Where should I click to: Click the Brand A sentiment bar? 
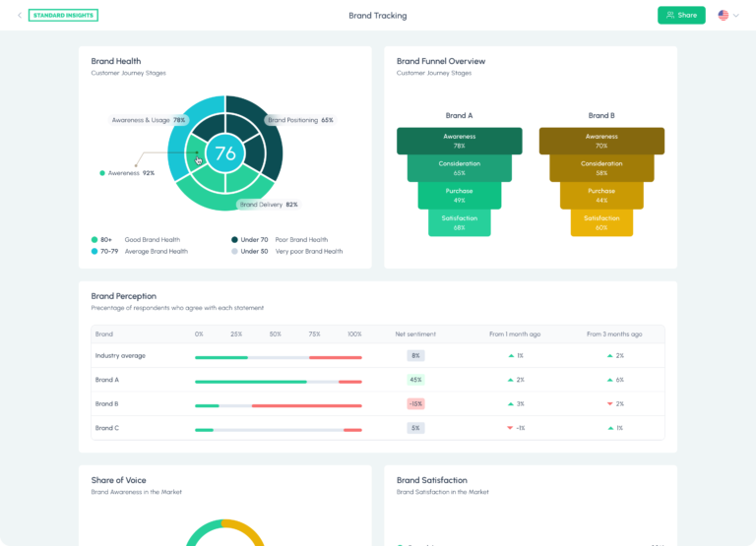[x=279, y=382]
